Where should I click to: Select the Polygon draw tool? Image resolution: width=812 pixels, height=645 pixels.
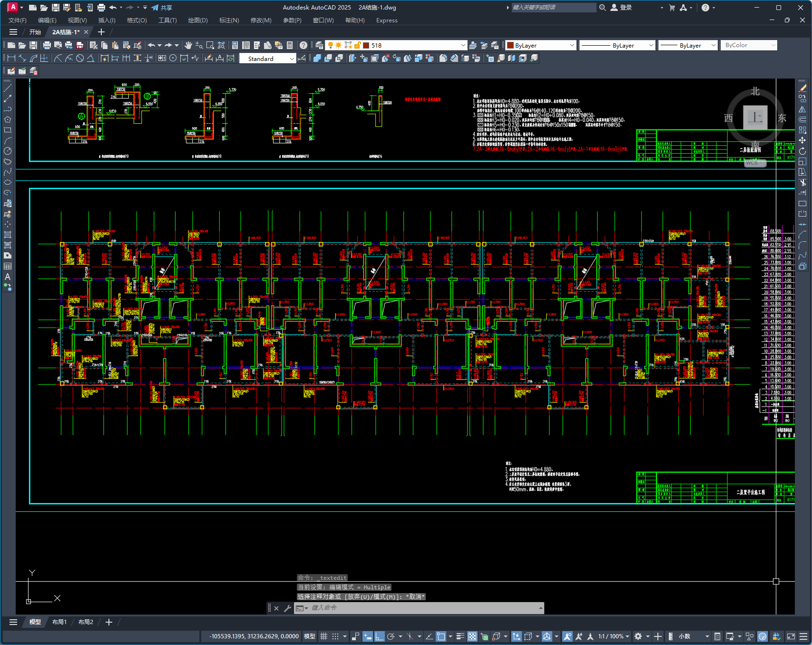click(8, 119)
